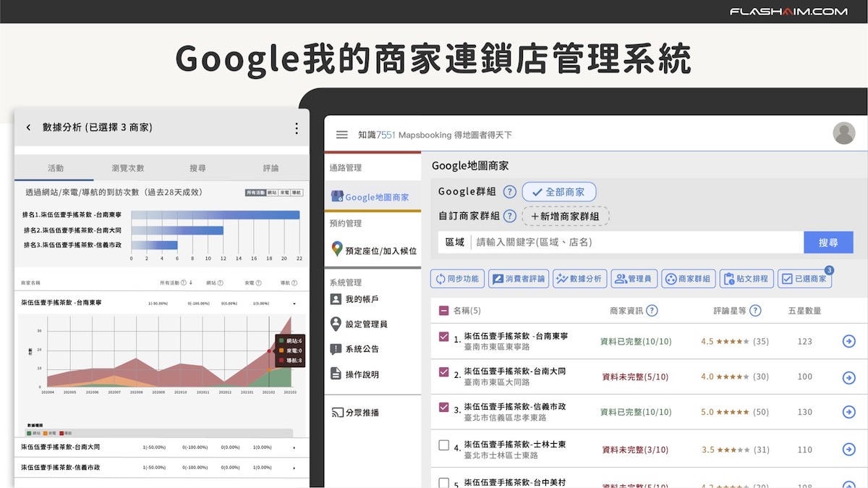Uncheck the 信義市政 store checkbox
Image resolution: width=868 pixels, height=488 pixels.
click(444, 408)
